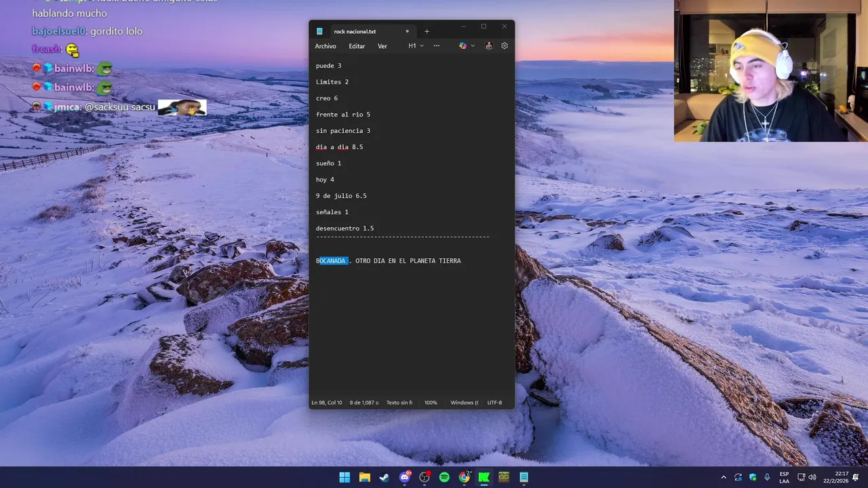
Task: Click chat username bajoelsuel0
Action: pos(59,31)
